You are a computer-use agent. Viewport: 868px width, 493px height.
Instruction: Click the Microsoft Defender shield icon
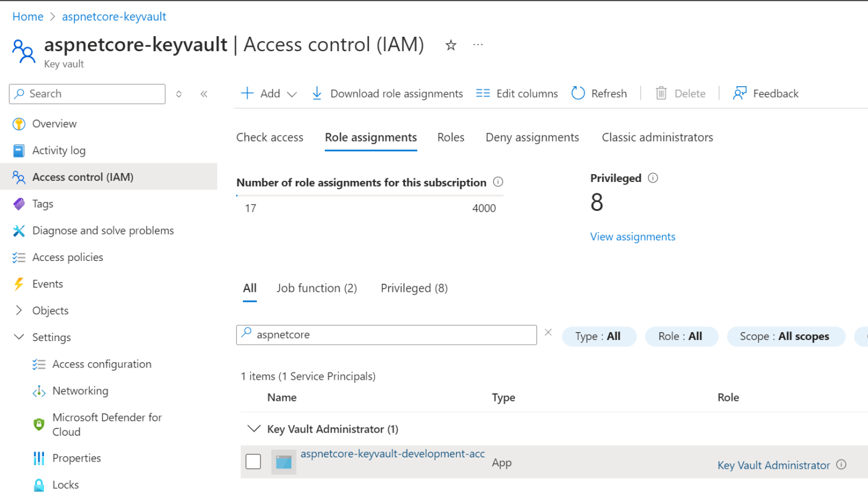[x=39, y=424]
